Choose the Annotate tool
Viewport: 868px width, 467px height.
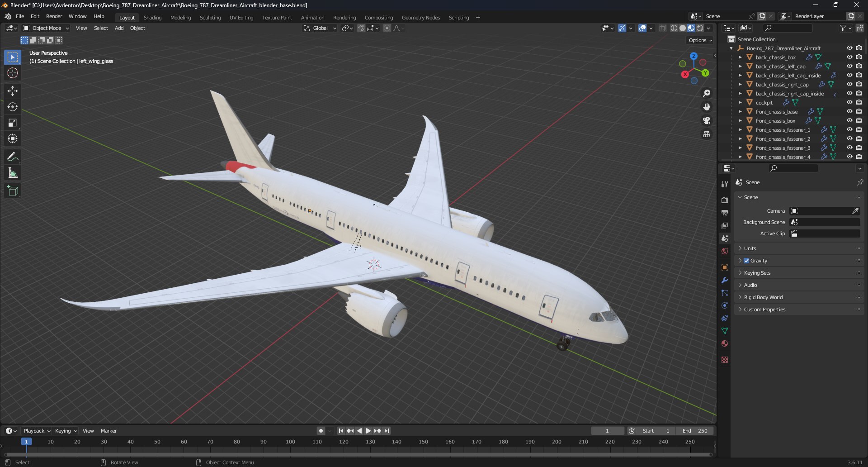click(x=13, y=157)
